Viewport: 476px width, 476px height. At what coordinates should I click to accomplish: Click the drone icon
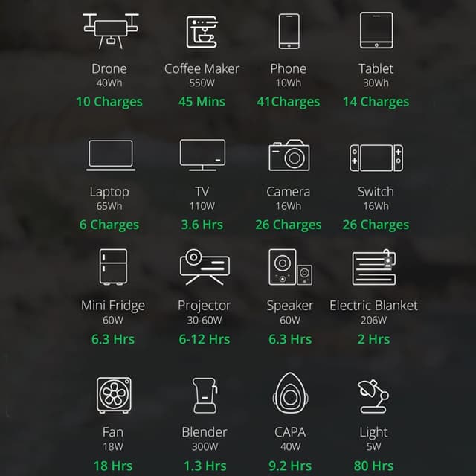pyautogui.click(x=111, y=31)
